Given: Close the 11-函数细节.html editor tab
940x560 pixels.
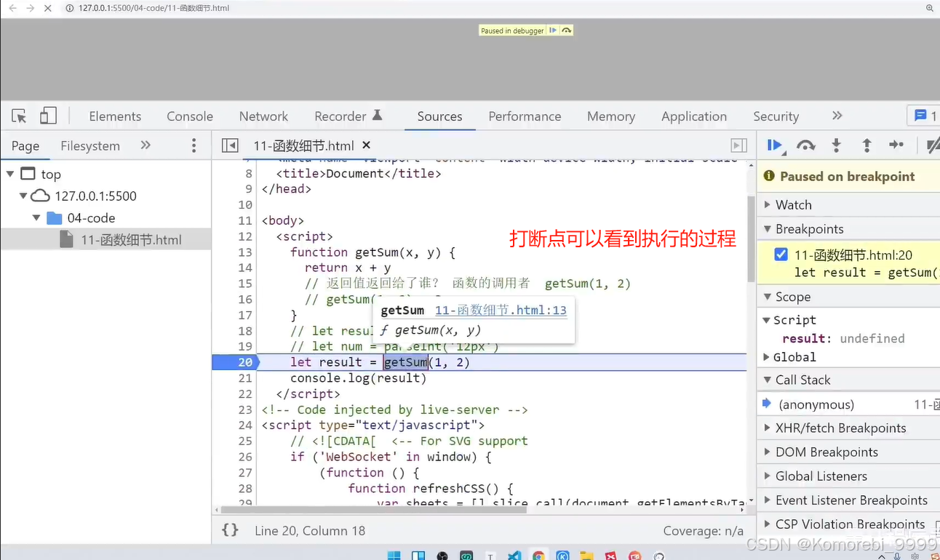Looking at the screenshot, I should pyautogui.click(x=367, y=145).
